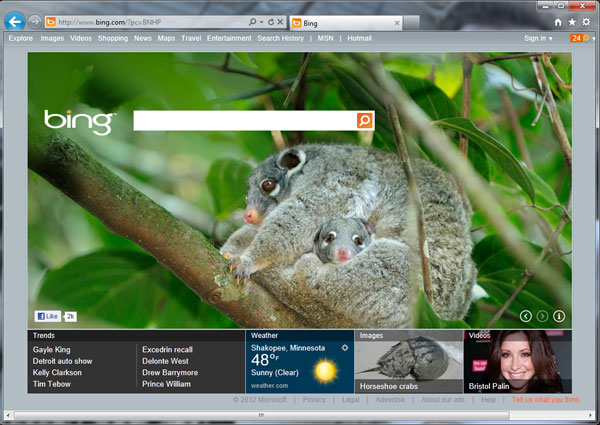This screenshot has height=425, width=600.
Task: Click the horizontal scrollbar right arrow
Action: [592, 415]
